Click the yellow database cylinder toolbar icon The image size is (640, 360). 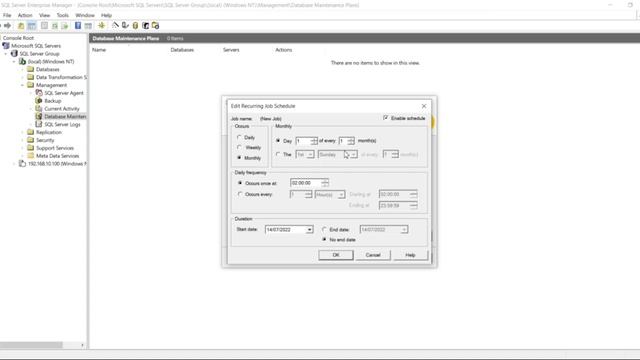coord(136,26)
